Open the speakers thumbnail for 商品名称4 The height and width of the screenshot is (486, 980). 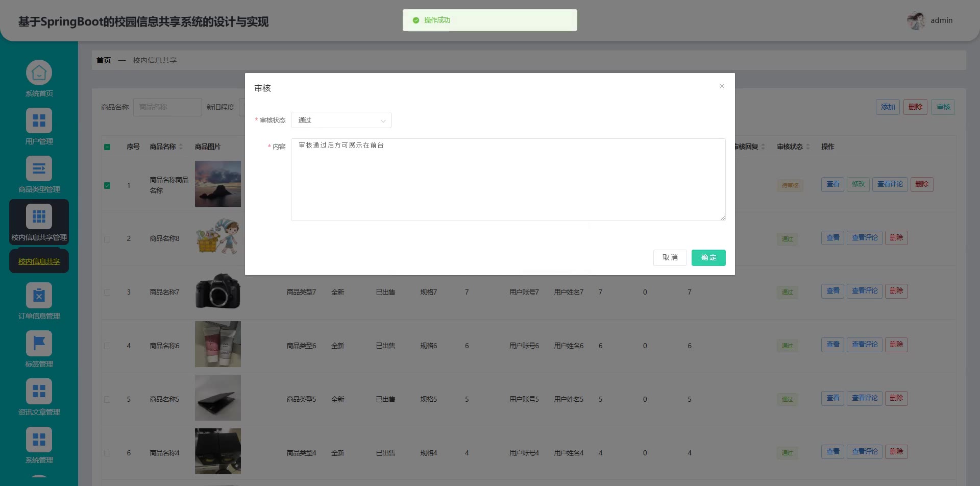point(218,451)
